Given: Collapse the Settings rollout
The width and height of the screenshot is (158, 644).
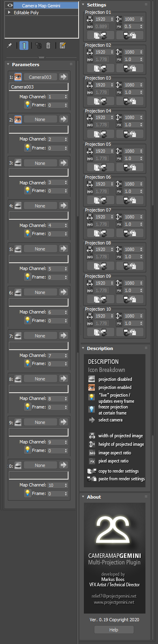Looking at the screenshot, I should pyautogui.click(x=83, y=5).
